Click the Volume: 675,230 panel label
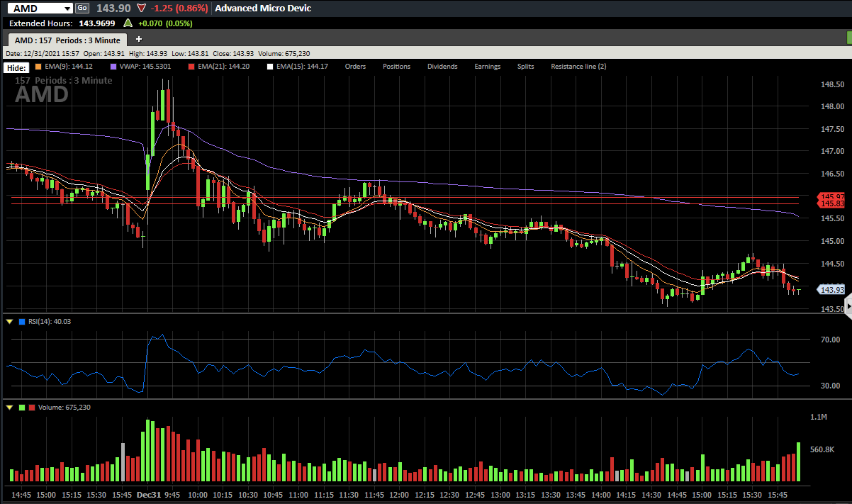The image size is (852, 504). (x=64, y=408)
